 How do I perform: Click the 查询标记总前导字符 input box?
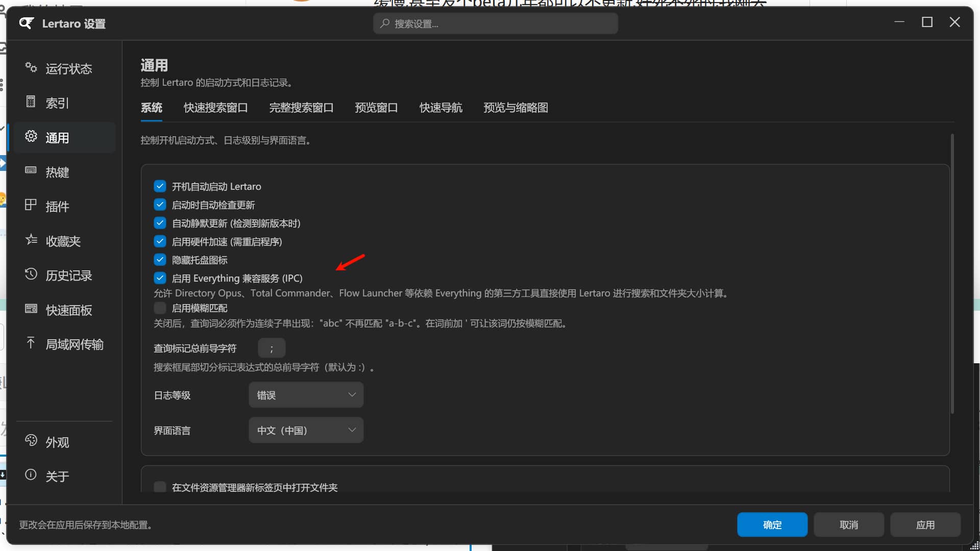pos(272,348)
